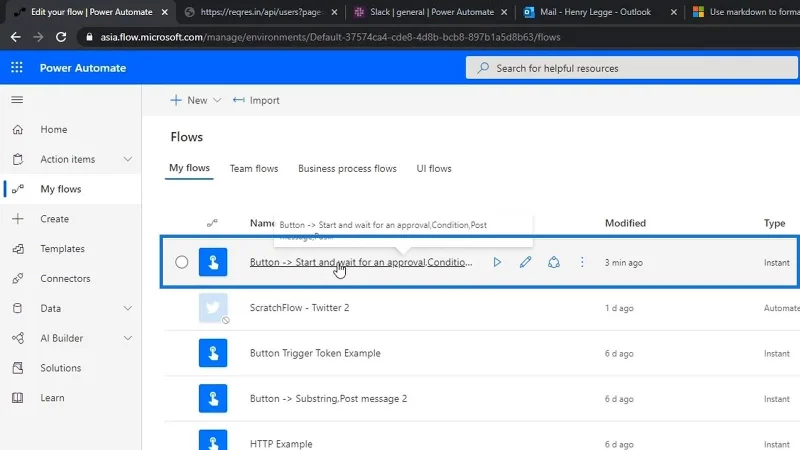The image size is (800, 450).
Task: Click the My flows sidebar icon
Action: pyautogui.click(x=17, y=189)
